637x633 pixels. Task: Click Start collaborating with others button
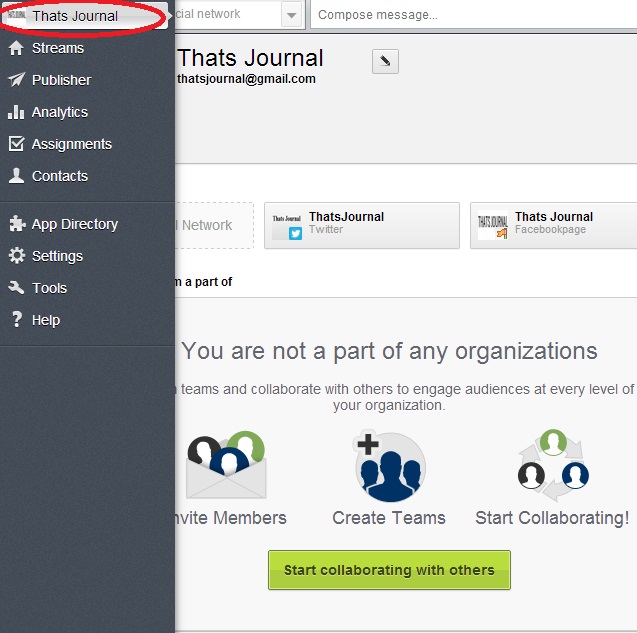(x=389, y=570)
